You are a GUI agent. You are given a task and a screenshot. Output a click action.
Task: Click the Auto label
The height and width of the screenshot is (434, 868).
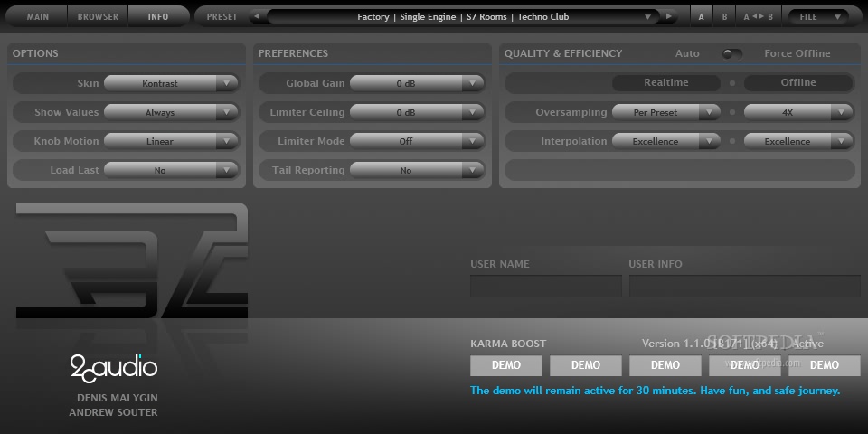coord(687,53)
